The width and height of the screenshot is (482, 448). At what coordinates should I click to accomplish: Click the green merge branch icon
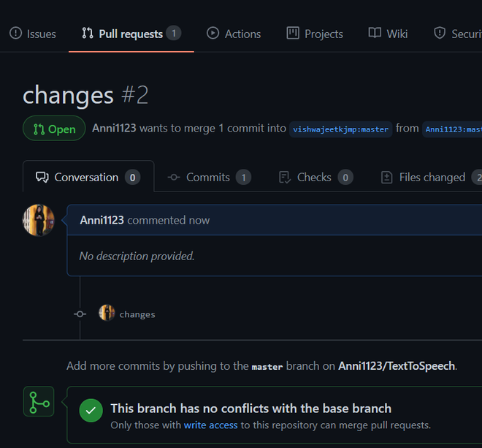39,402
